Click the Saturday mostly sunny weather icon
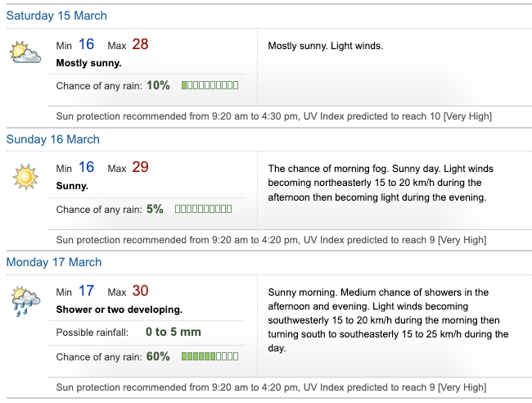 pos(25,53)
